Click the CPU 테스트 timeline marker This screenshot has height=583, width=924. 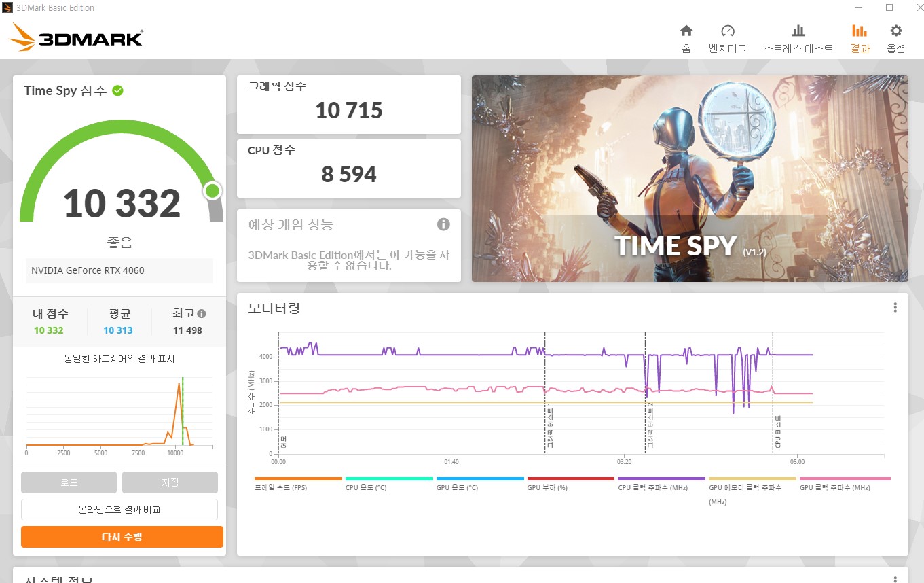click(778, 432)
